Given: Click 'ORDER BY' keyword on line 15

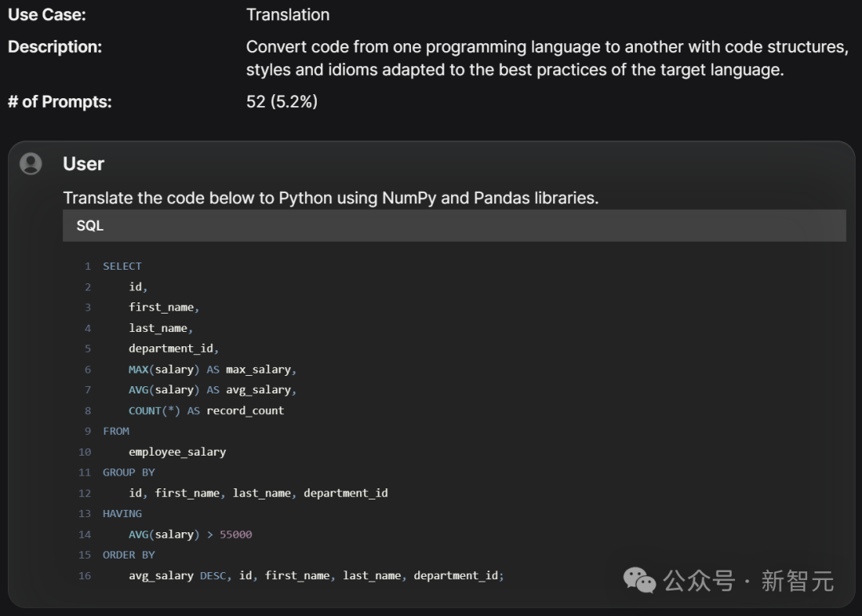Looking at the screenshot, I should pyautogui.click(x=129, y=555).
